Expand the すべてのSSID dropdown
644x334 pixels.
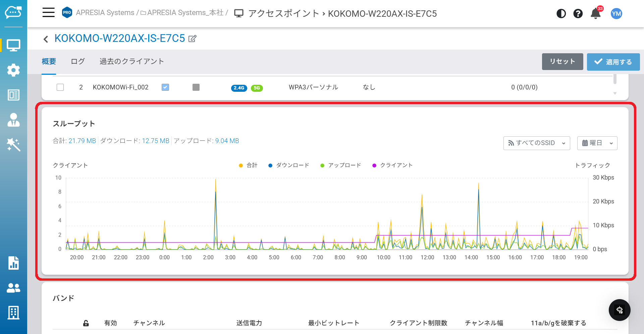536,143
